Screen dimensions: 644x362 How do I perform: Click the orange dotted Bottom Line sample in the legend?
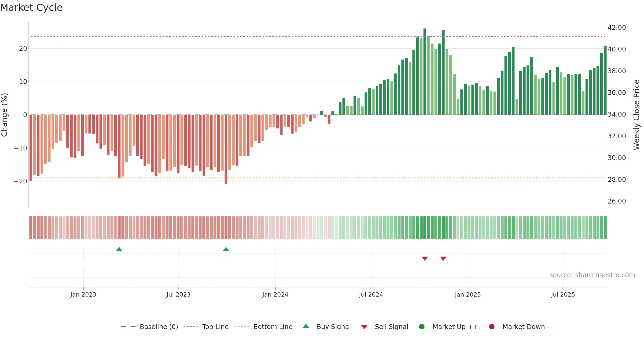[242, 327]
